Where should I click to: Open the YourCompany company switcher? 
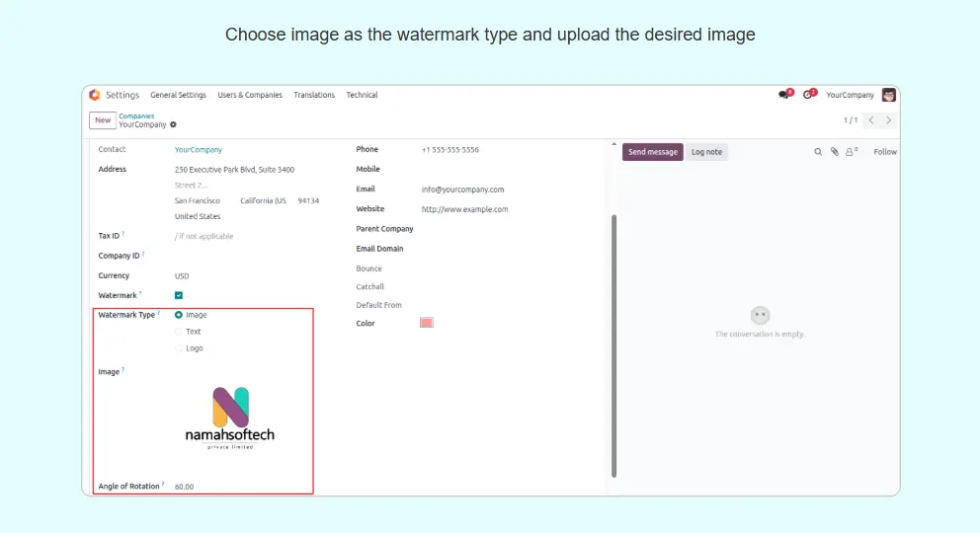(x=850, y=95)
